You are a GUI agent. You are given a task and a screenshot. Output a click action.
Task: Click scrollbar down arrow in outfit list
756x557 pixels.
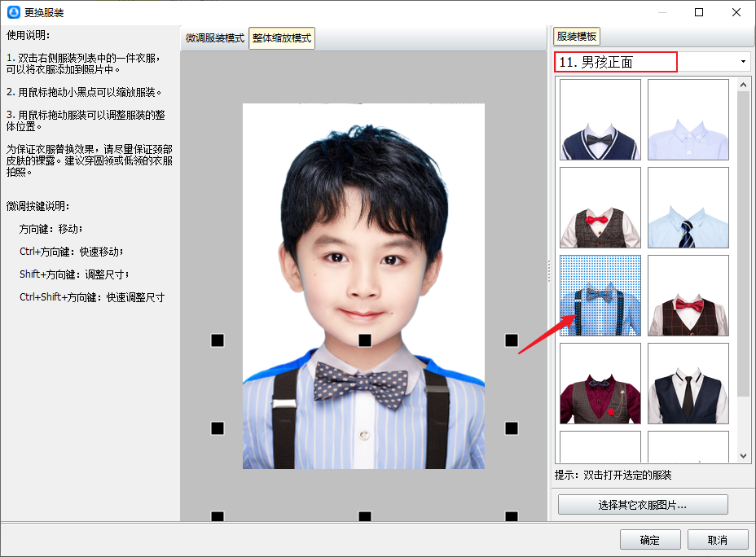coord(744,455)
